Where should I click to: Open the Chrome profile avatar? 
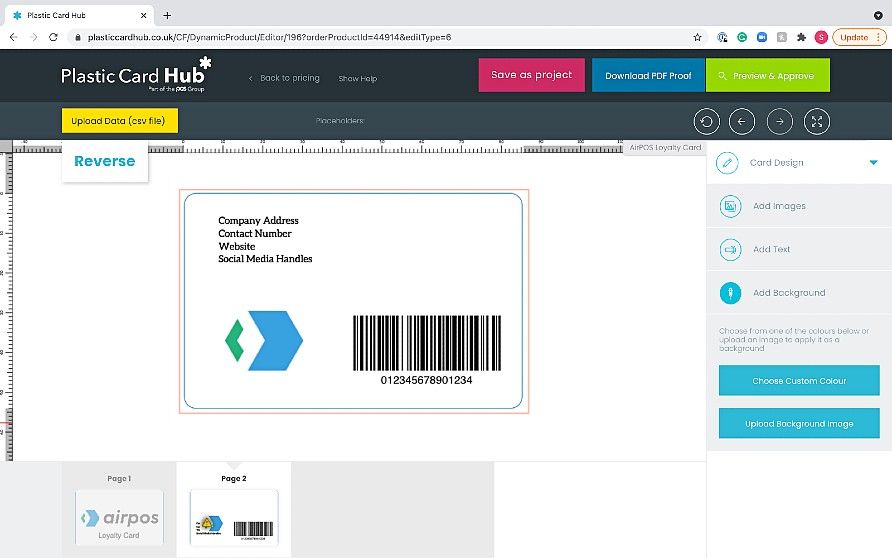tap(821, 37)
